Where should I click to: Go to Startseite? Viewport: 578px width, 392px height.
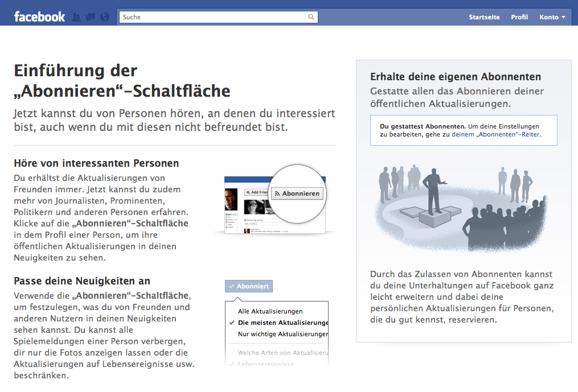[x=484, y=17]
